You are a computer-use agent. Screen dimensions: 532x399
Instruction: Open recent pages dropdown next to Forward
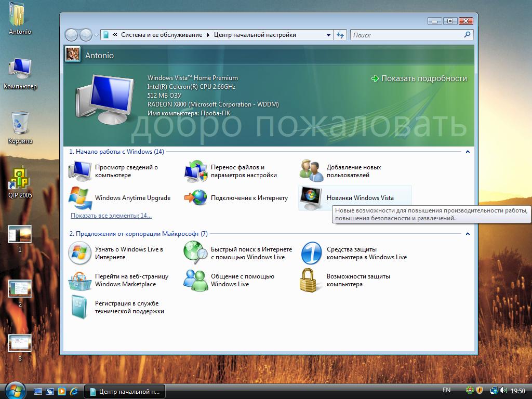click(96, 35)
